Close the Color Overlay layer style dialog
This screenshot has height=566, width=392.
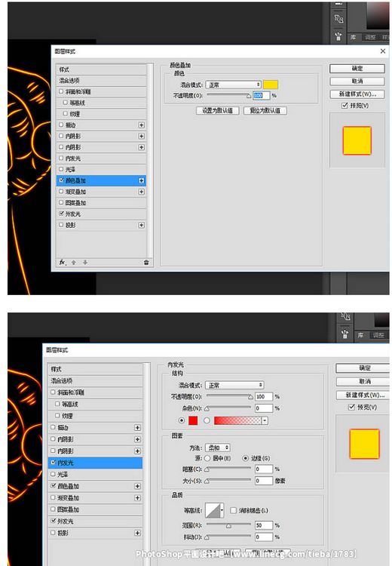pyautogui.click(x=383, y=51)
